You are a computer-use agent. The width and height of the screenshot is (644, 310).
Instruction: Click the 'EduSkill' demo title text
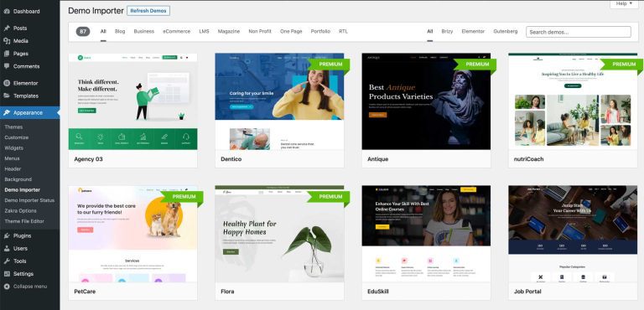tap(378, 292)
